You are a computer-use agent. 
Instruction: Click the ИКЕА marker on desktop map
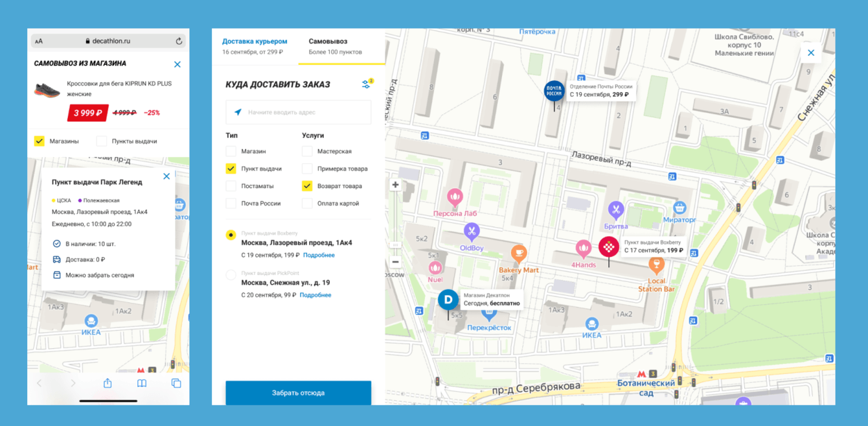coord(591,323)
